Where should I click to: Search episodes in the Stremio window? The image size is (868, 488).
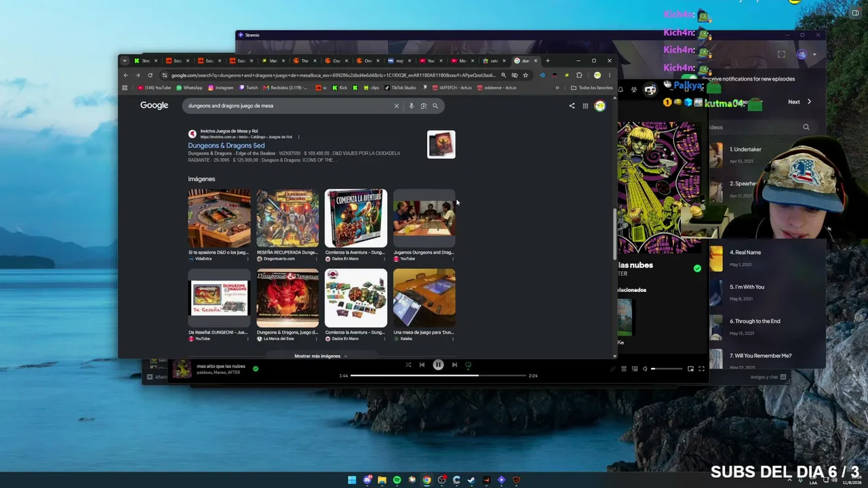[806, 127]
